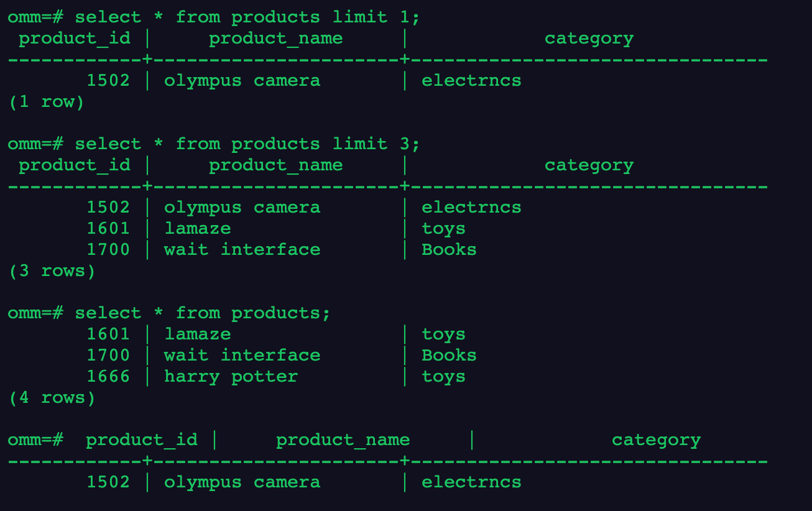Click 'electrncs' in the last row at bottom
The image size is (812, 511).
471,482
